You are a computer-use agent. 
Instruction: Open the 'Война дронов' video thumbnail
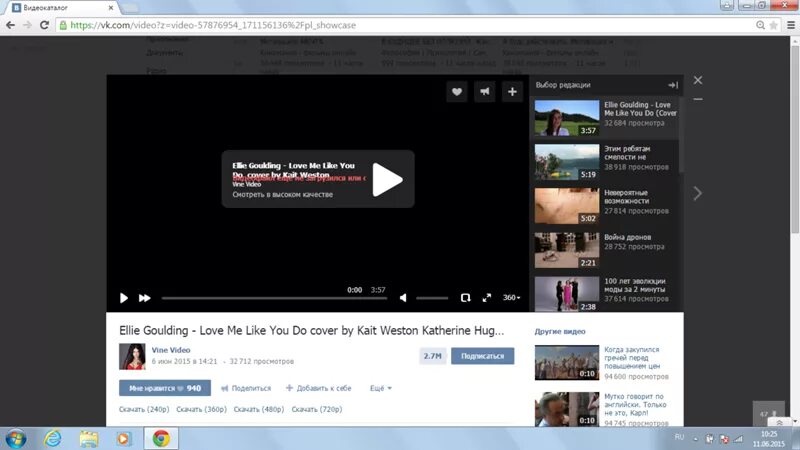click(567, 250)
